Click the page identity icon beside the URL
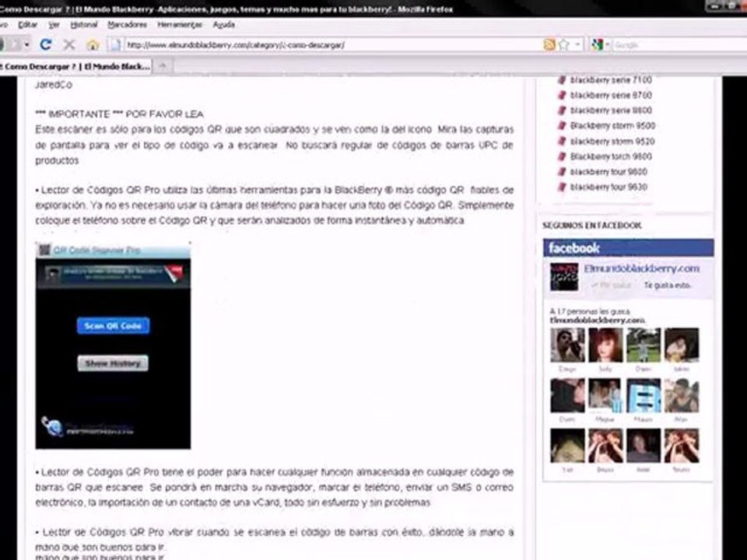Screen dimensions: 747x560 [115, 45]
